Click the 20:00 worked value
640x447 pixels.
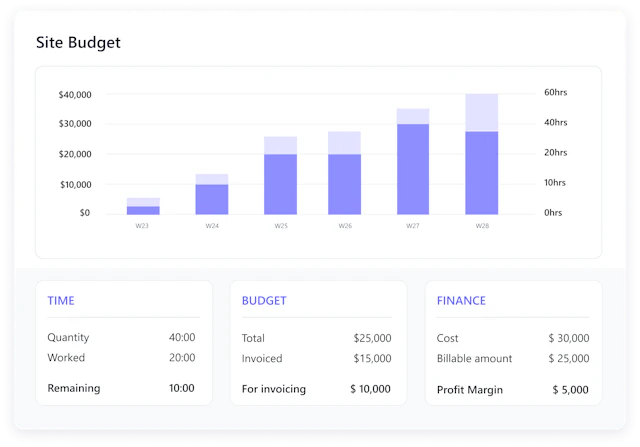click(x=182, y=358)
